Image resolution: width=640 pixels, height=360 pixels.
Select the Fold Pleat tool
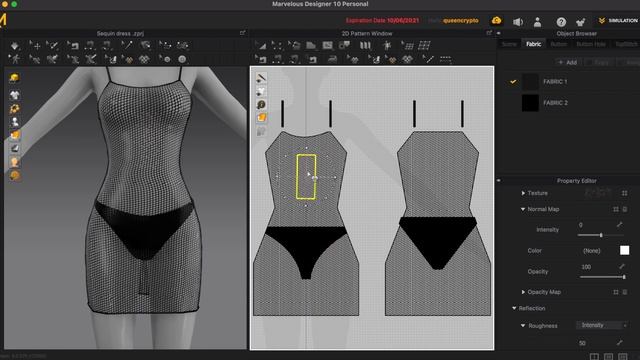(x=365, y=45)
